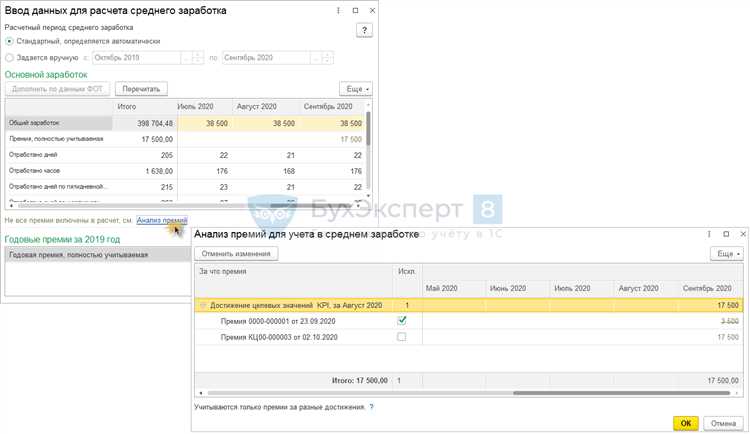Click the Дополнить по данным ФОТ button

(57, 89)
